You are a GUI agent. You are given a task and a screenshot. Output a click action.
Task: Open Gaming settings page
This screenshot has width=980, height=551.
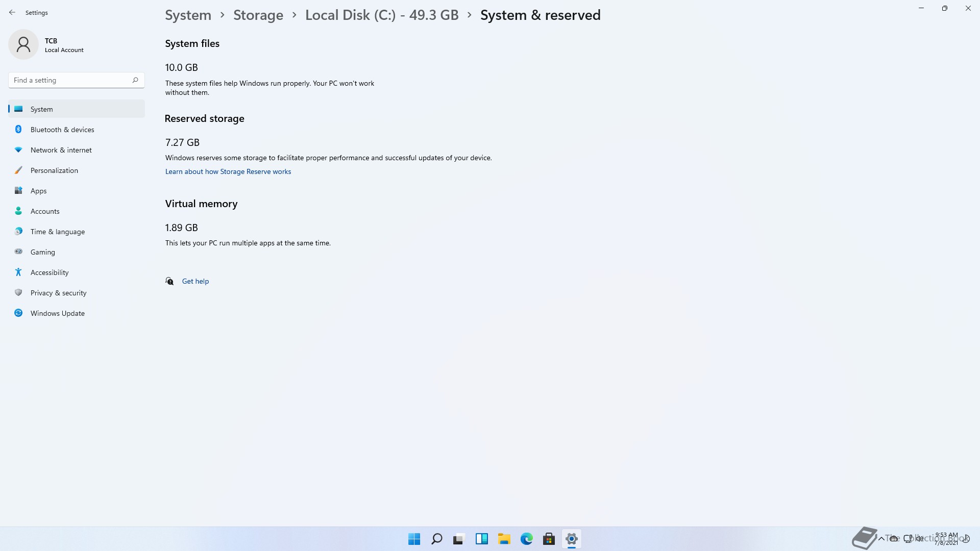pos(77,252)
